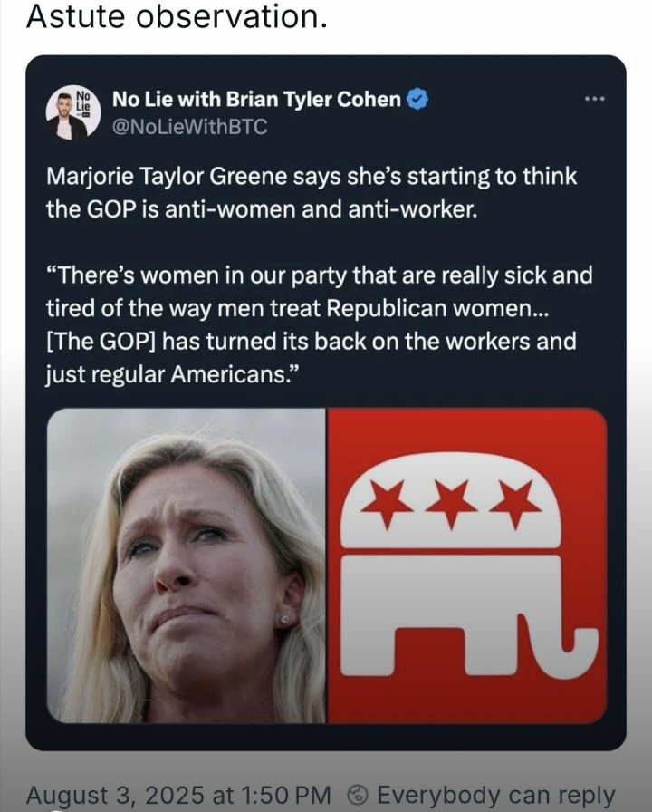
Task: Click the @NoLieWithBTC handle
Action: [x=188, y=128]
